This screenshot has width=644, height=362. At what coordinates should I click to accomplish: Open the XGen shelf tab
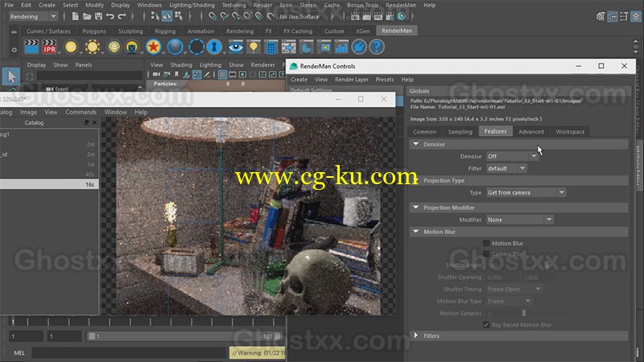[362, 31]
